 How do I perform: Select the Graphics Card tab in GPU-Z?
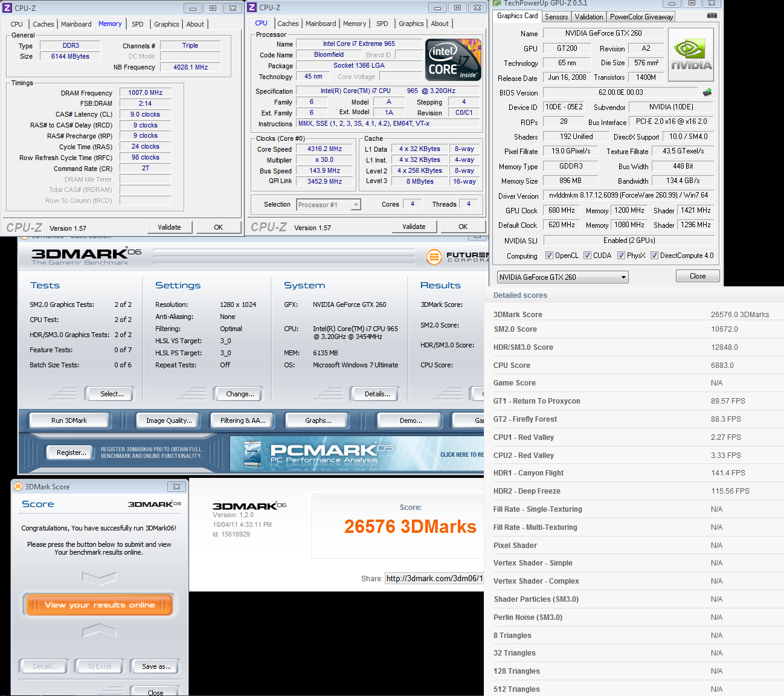tap(518, 16)
